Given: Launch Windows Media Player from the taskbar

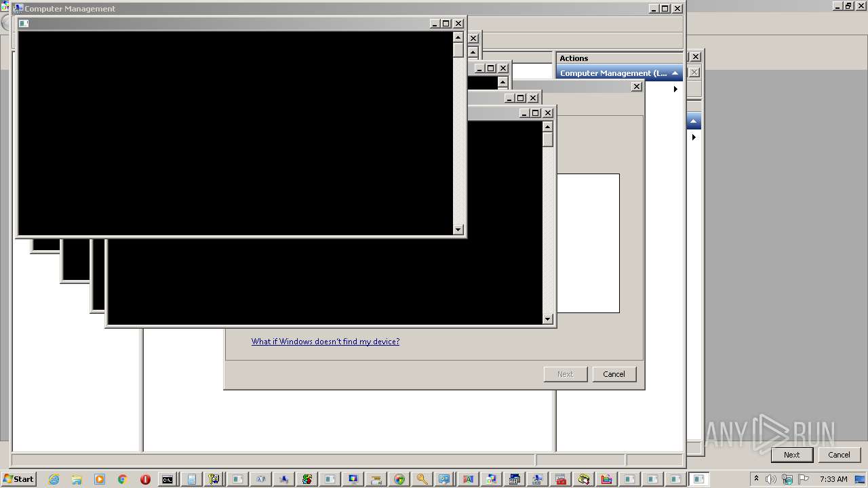Looking at the screenshot, I should (100, 479).
